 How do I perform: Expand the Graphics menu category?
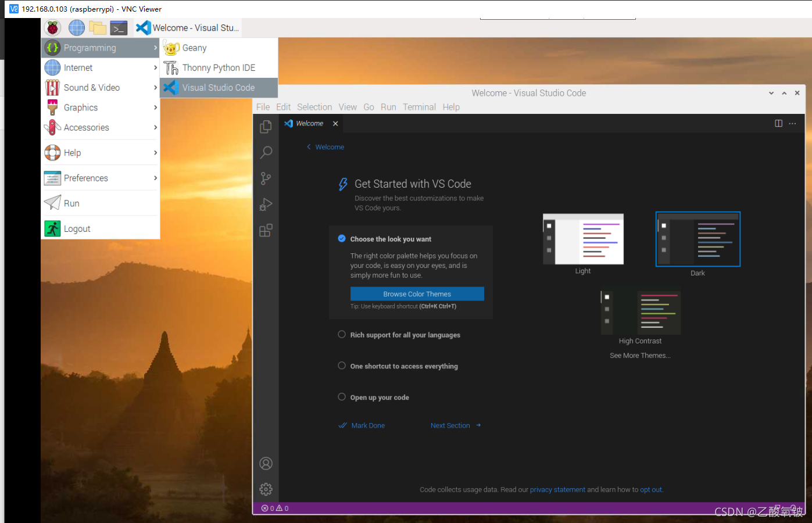coord(101,108)
